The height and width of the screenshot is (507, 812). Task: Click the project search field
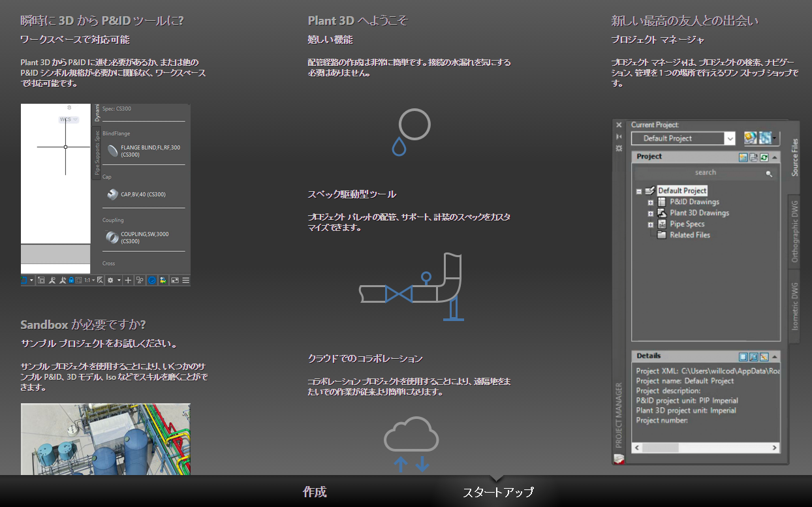(706, 173)
